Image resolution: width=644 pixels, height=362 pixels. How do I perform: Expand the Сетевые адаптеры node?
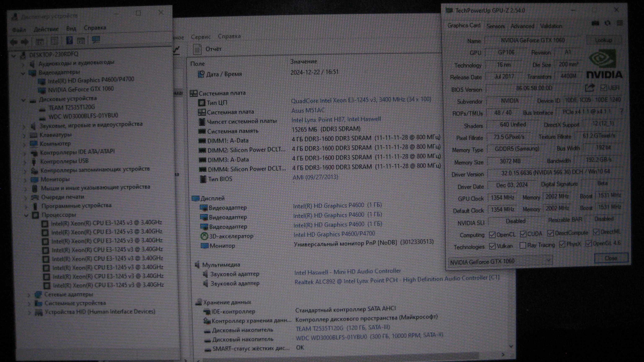(x=29, y=295)
